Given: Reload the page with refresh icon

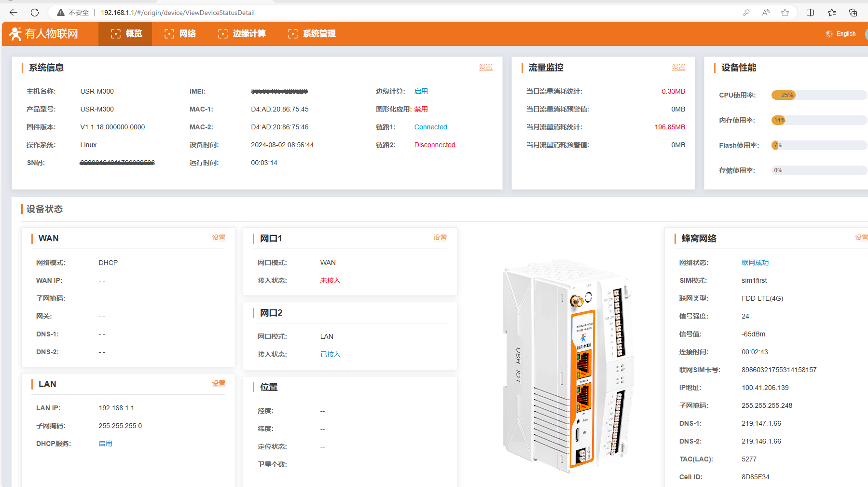Looking at the screenshot, I should coord(35,13).
